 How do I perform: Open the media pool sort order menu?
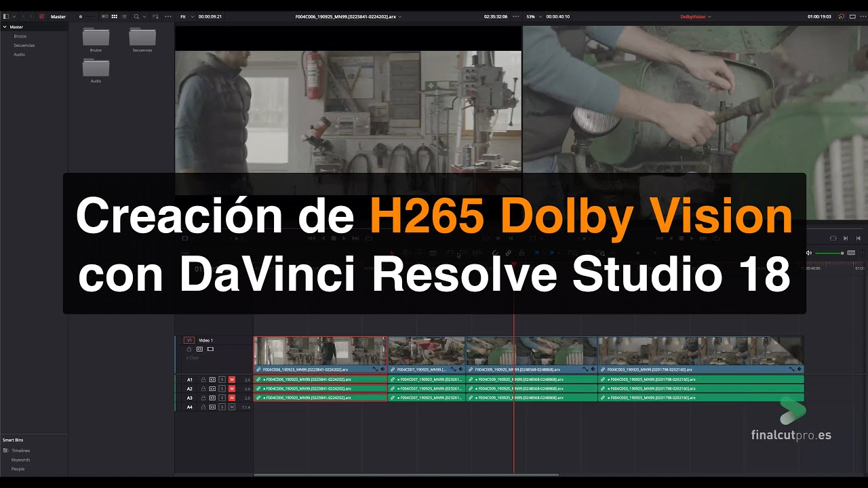pos(155,16)
